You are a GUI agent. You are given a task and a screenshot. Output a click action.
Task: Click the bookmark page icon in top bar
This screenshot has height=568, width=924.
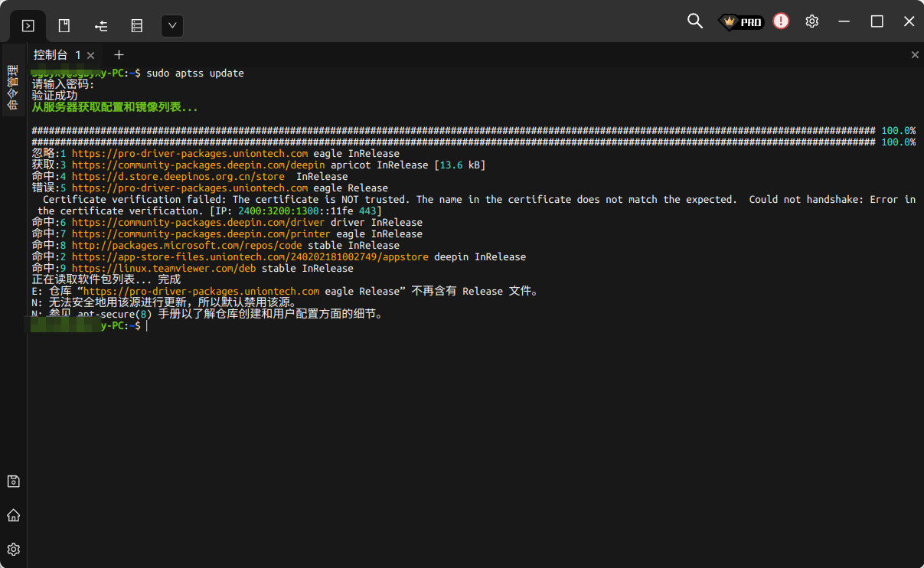[64, 26]
